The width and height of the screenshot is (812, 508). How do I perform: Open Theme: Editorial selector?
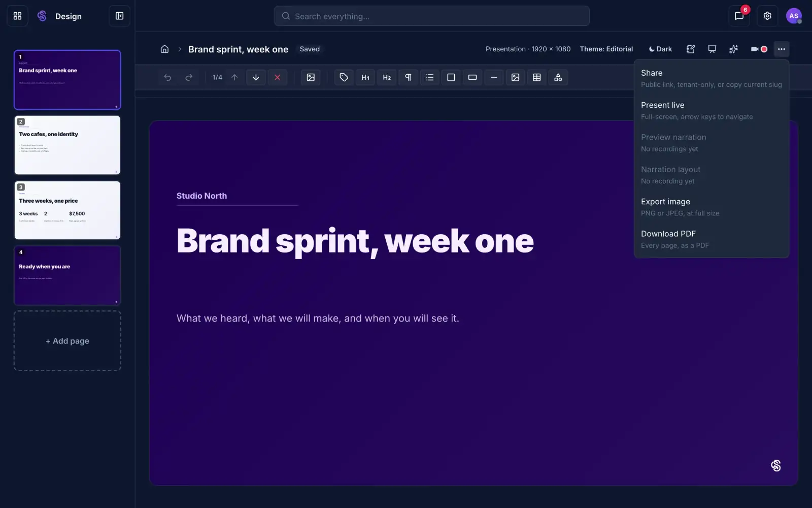point(606,49)
